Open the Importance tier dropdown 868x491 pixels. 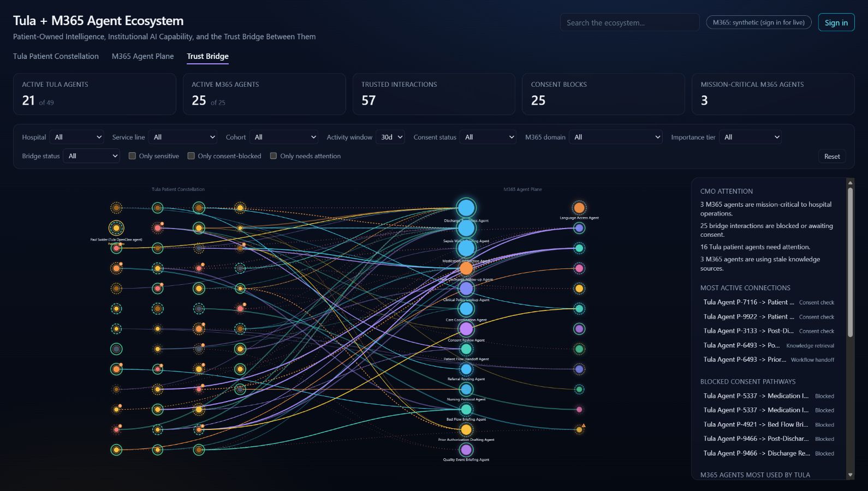[x=750, y=137]
